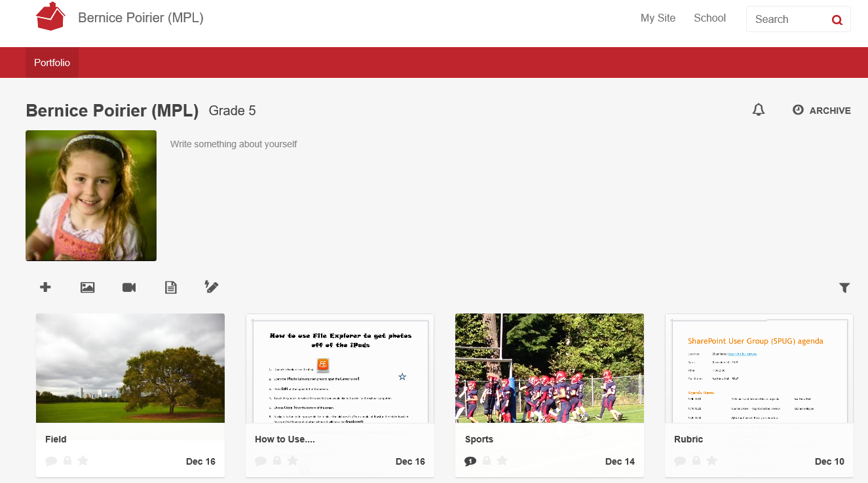Image resolution: width=868 pixels, height=483 pixels.
Task: Click the red schoolhouse logo
Action: pos(50,16)
